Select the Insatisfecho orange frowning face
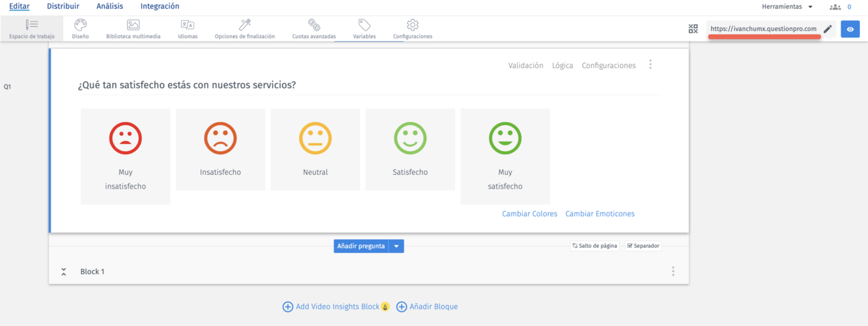The height and width of the screenshot is (326, 868). tap(220, 137)
